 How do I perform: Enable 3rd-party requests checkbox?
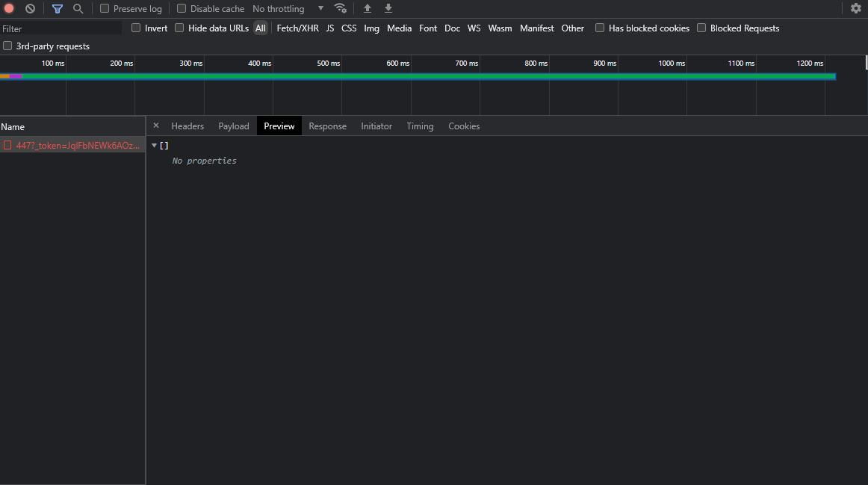(7, 46)
